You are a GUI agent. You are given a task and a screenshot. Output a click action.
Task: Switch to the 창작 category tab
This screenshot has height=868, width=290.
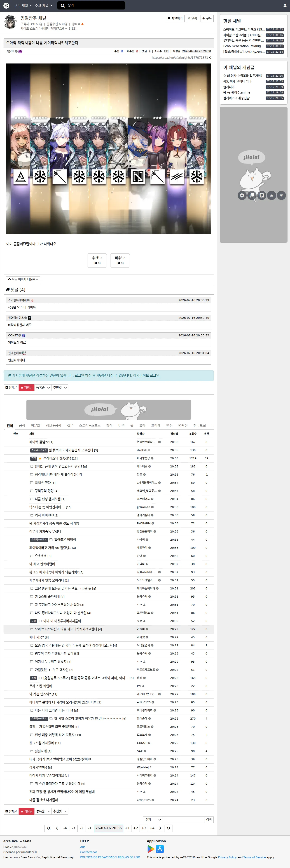click(109, 426)
